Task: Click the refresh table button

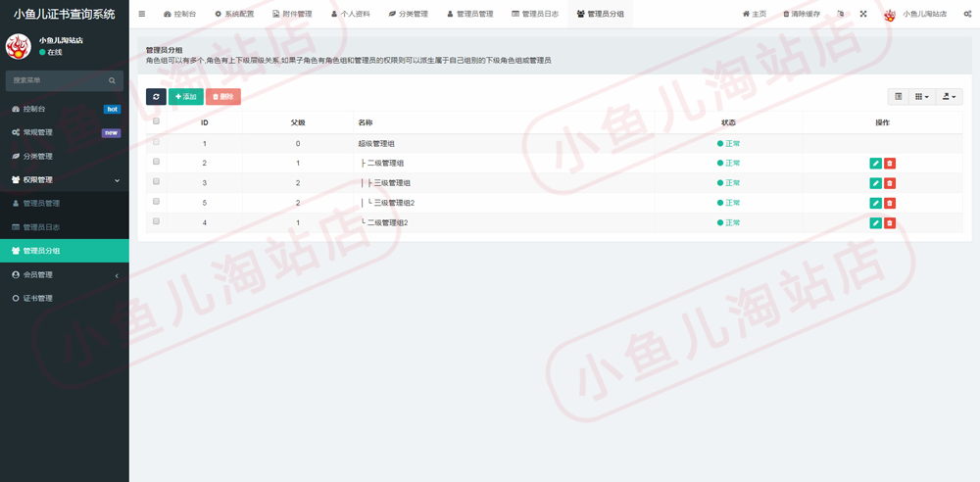Action: click(x=156, y=97)
